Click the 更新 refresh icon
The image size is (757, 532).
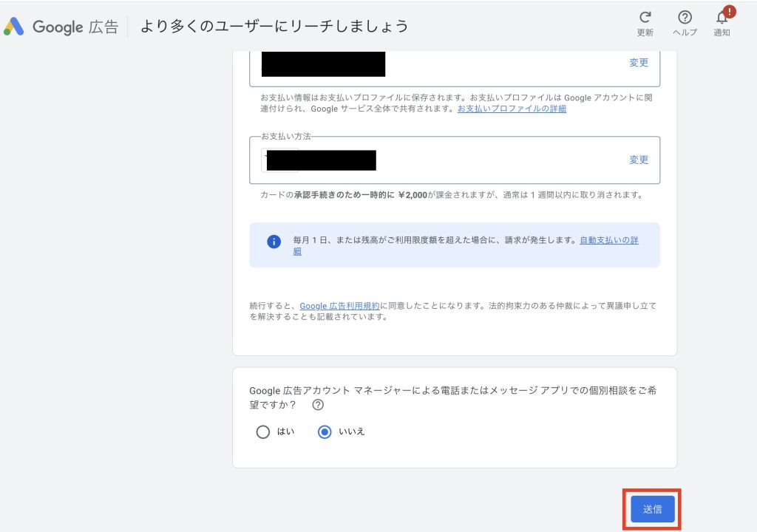(x=645, y=18)
